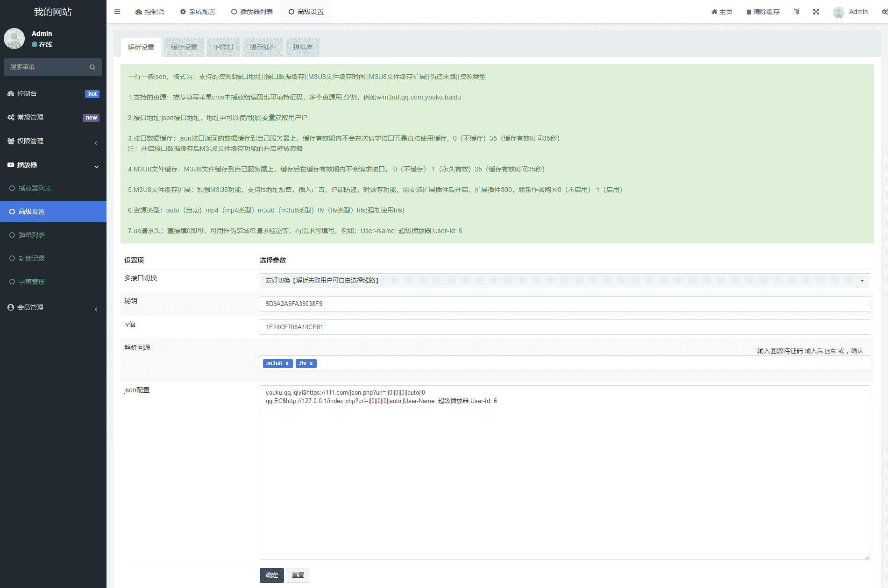Click the json配置 textarea
Viewport: 888px width, 588px height.
tap(564, 472)
